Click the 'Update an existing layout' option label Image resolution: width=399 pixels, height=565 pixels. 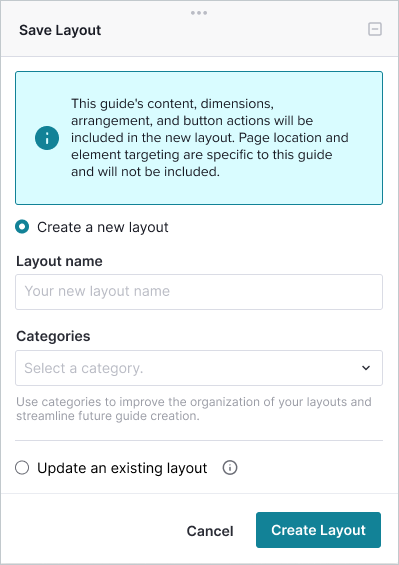122,468
